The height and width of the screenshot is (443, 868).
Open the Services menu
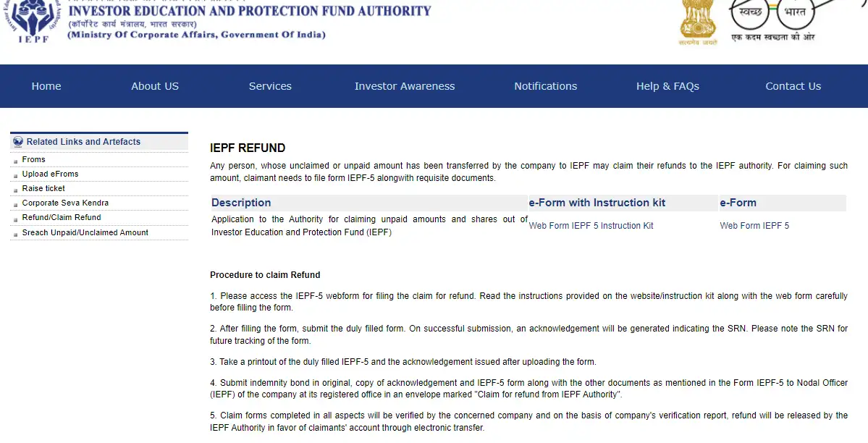[270, 85]
